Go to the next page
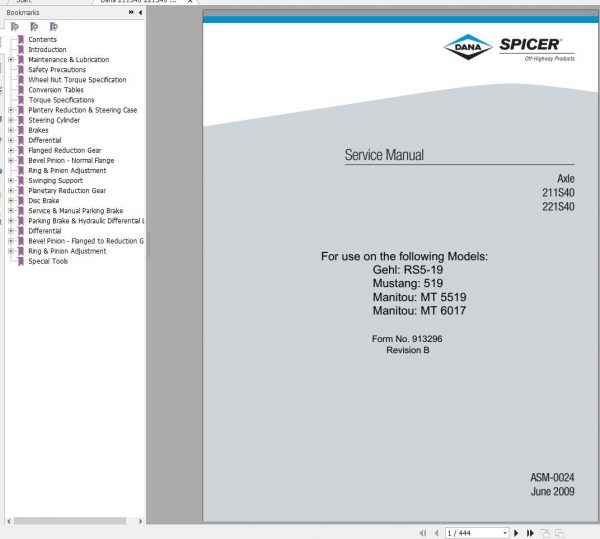 [516, 533]
